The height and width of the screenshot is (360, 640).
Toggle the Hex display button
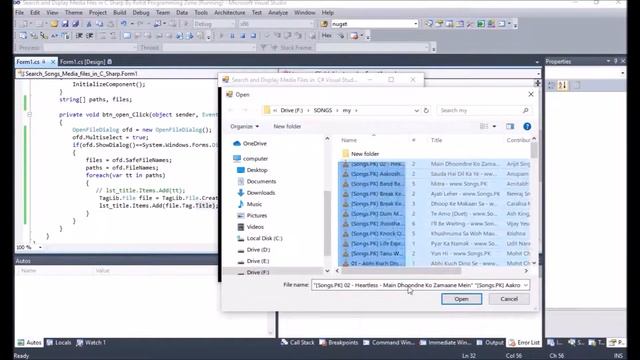pyautogui.click(x=327, y=36)
